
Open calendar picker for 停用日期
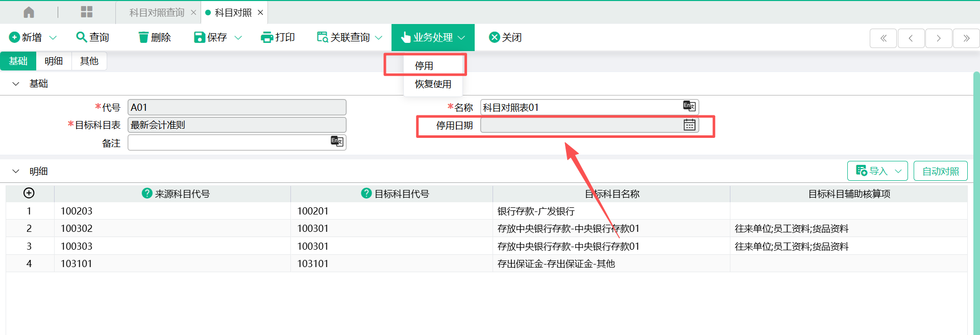(x=689, y=125)
